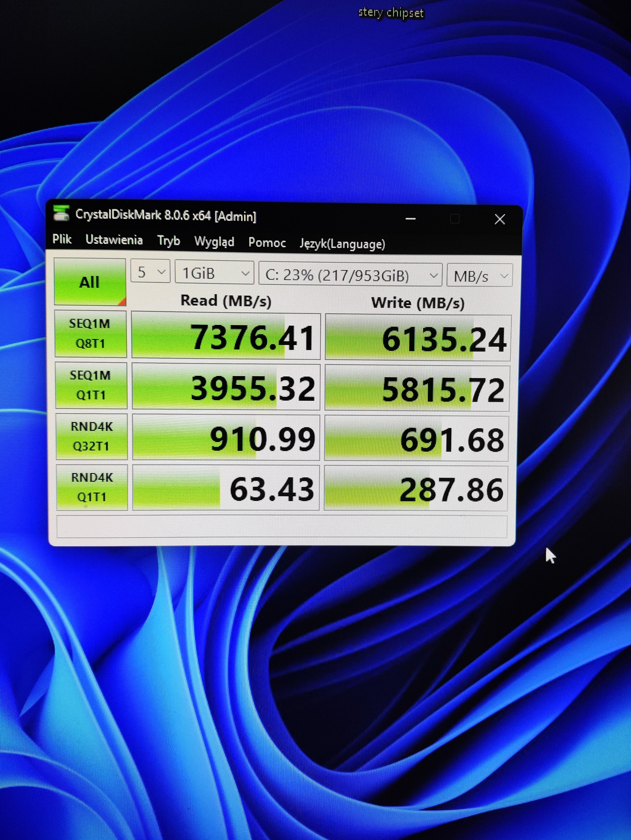Screen dimensions: 631x840
Task: Open the Wygląd menu
Action: tap(214, 242)
